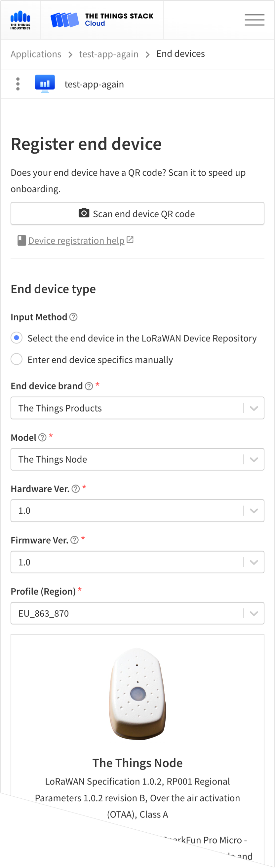Open the three-dot options menu for test-app-again
Image resolution: width=275 pixels, height=868 pixels.
[18, 84]
